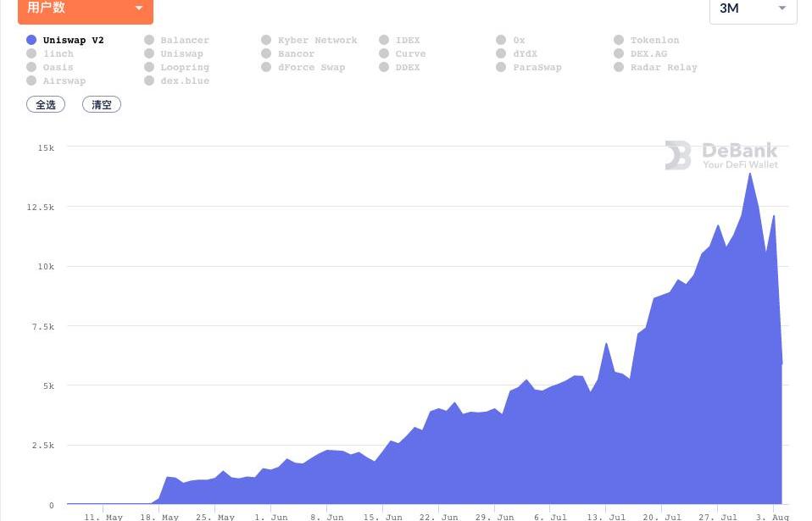Click the arrow on the 3M dropdown
The width and height of the screenshot is (812, 521).
[781, 8]
